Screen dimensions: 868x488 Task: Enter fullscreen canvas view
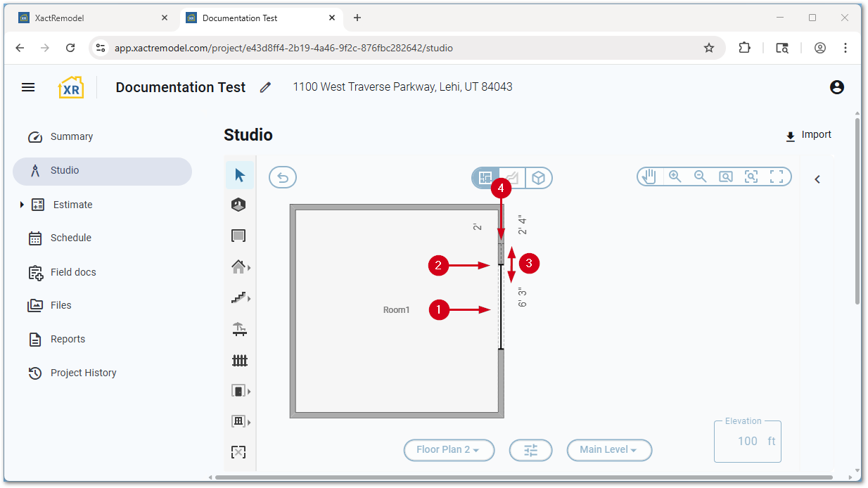[x=777, y=176]
